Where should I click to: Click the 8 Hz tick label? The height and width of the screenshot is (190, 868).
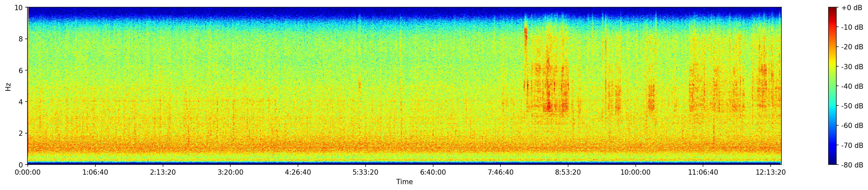(x=21, y=39)
